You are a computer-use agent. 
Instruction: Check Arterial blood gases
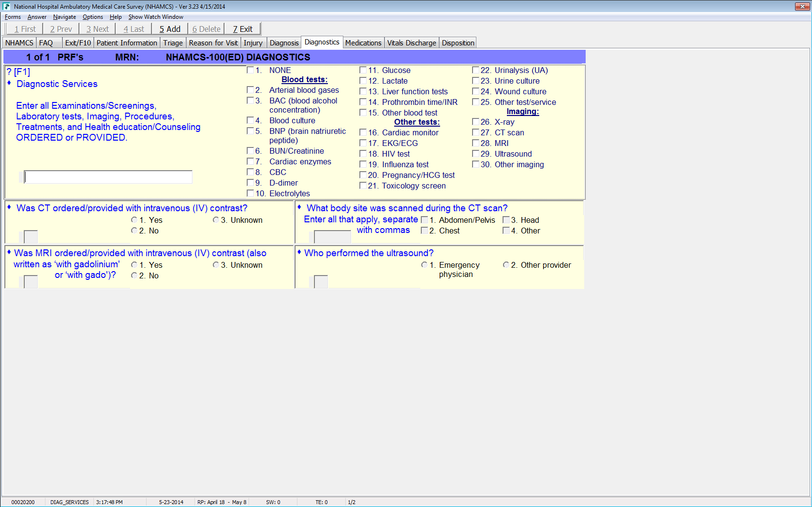pos(251,90)
